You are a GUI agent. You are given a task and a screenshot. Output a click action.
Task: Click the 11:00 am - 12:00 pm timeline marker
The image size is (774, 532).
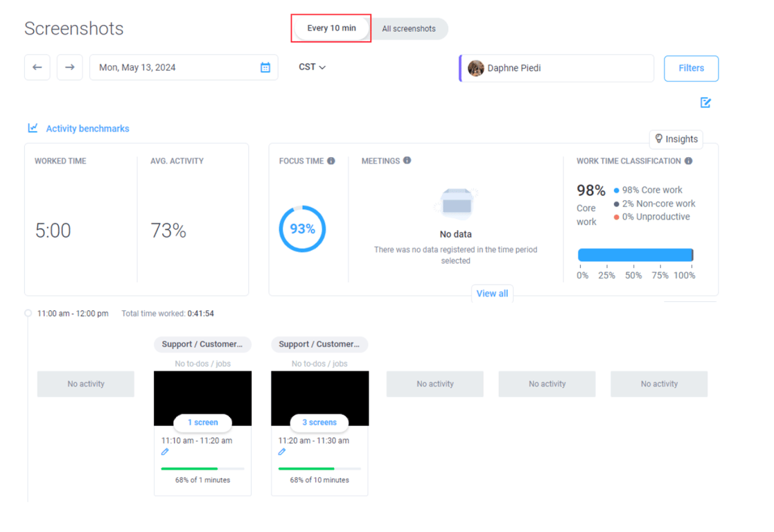pyautogui.click(x=28, y=313)
